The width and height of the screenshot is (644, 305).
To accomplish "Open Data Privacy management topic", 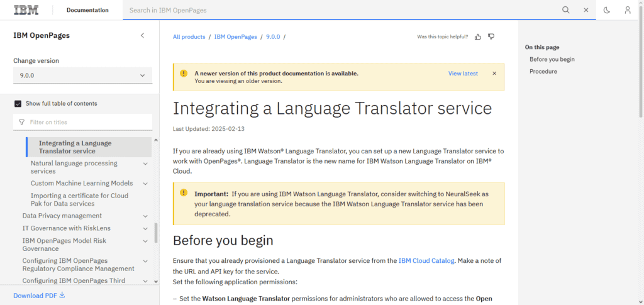I will coord(62,216).
